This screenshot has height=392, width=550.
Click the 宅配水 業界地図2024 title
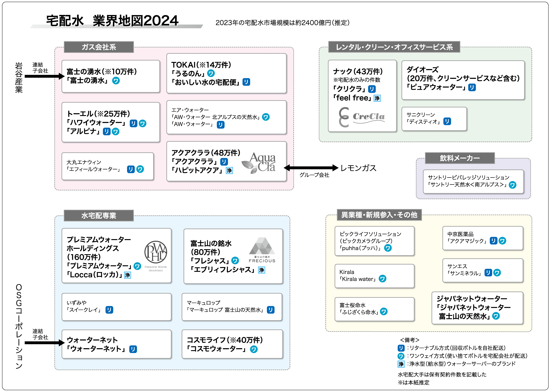[112, 21]
